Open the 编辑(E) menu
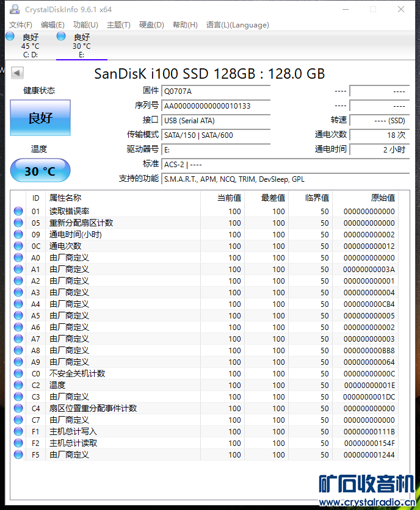Screen dimensions: 420x510 point(52,25)
